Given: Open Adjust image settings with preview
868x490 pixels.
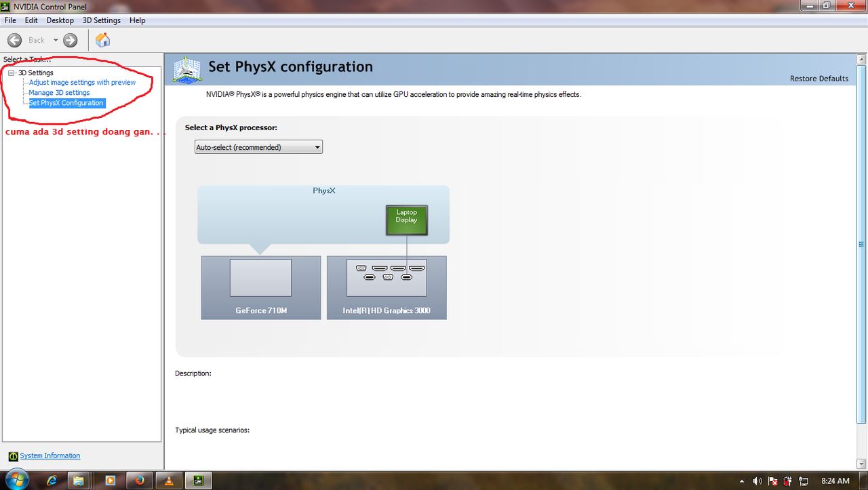Looking at the screenshot, I should click(82, 83).
